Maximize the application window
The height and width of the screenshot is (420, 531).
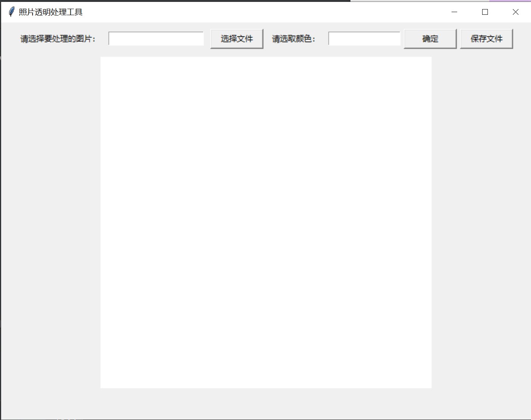tap(484, 12)
